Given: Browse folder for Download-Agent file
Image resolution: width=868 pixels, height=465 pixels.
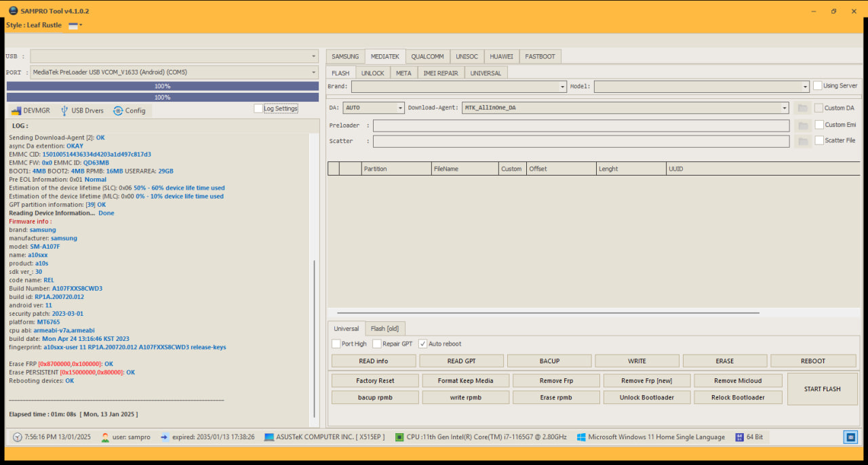Looking at the screenshot, I should pos(803,108).
